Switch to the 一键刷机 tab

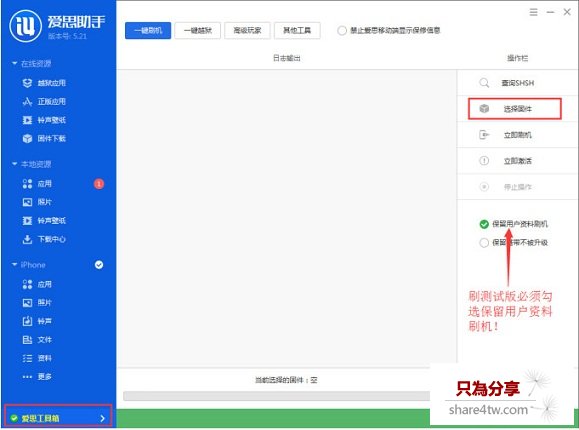click(148, 30)
